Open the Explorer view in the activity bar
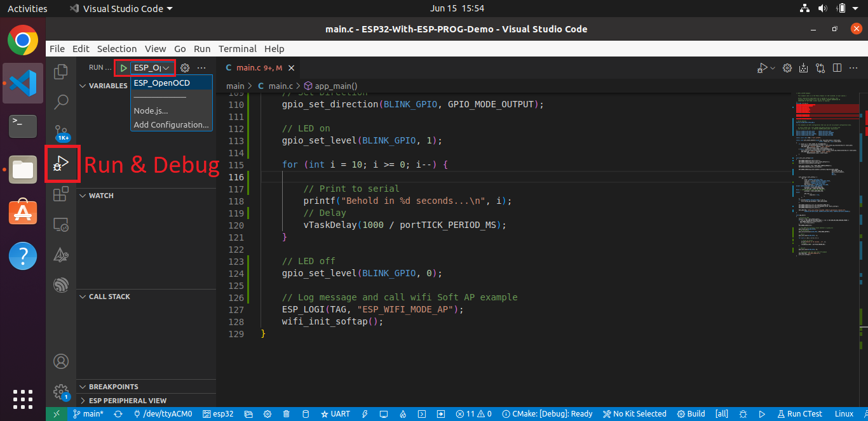The height and width of the screenshot is (421, 868). tap(61, 71)
